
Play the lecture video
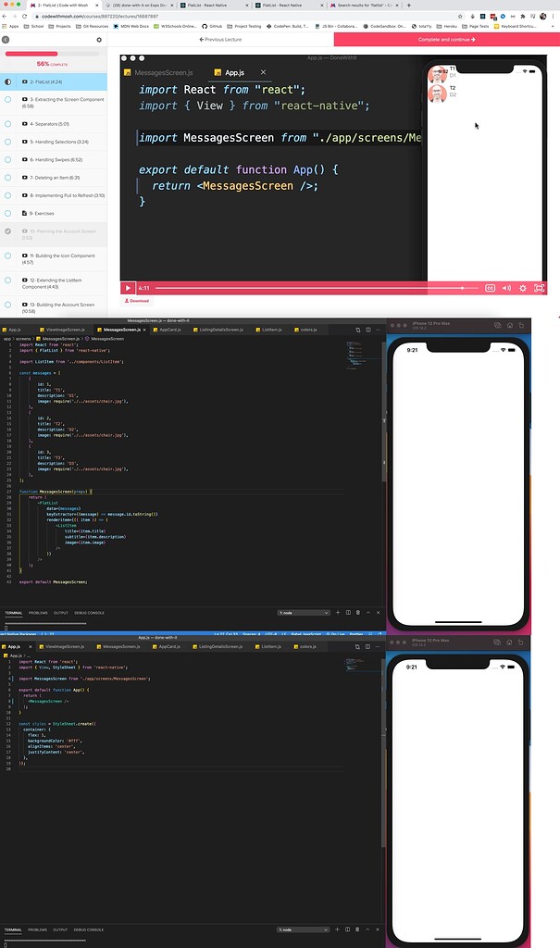coord(128,289)
